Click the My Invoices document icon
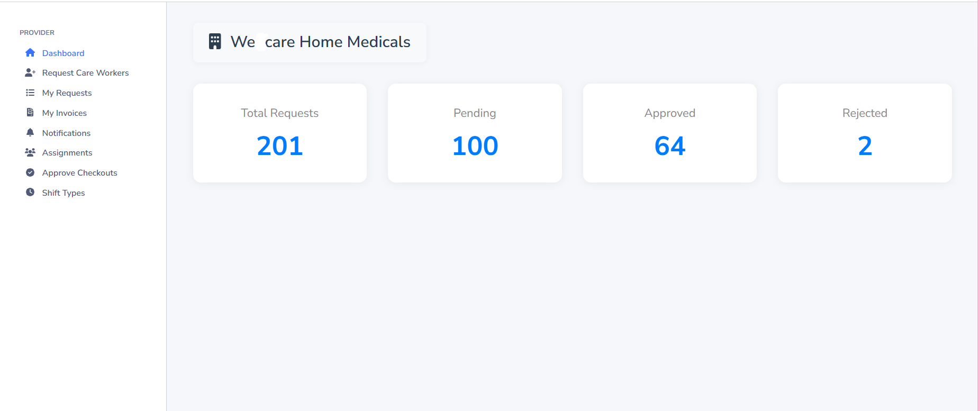This screenshot has width=980, height=411. click(x=30, y=113)
